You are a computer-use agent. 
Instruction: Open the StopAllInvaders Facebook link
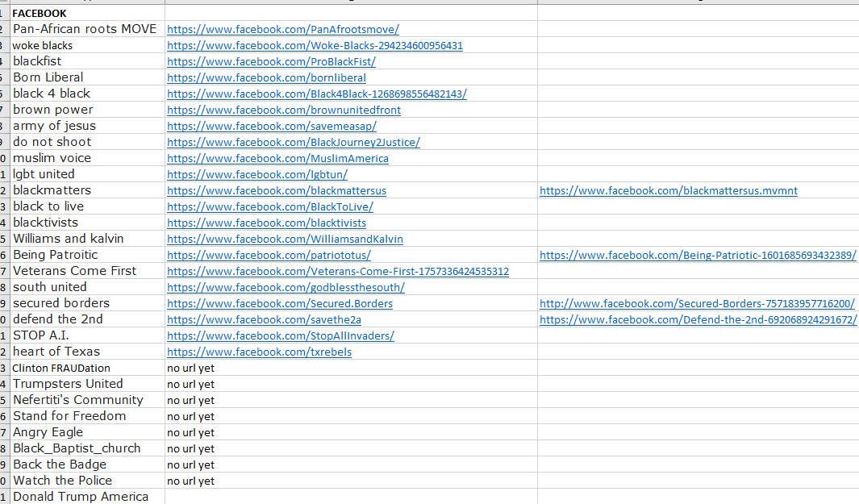coord(281,335)
